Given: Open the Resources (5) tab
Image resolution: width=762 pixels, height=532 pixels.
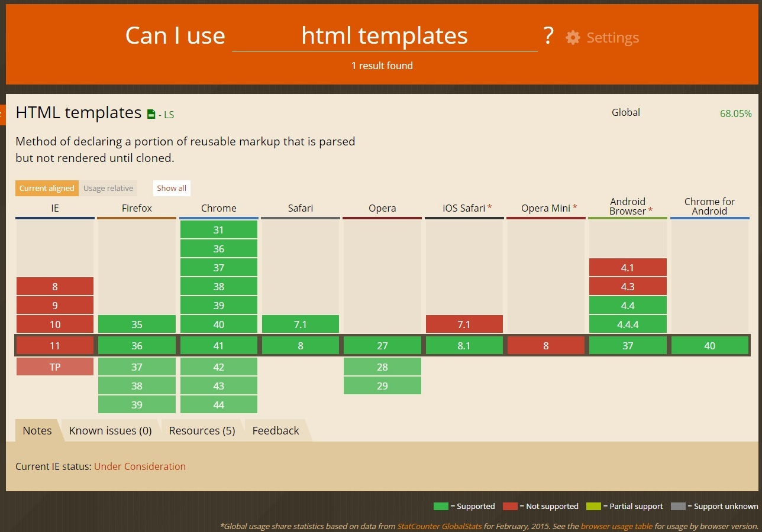Looking at the screenshot, I should (202, 431).
